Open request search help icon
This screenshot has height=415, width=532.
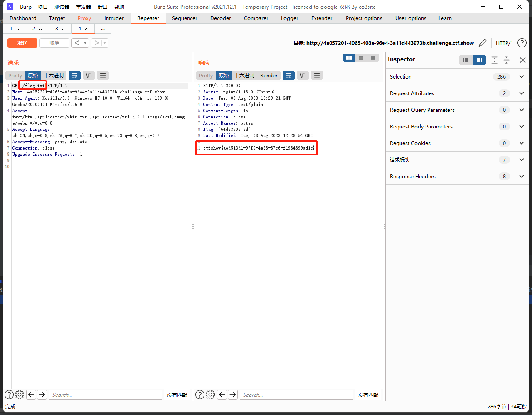(9, 395)
